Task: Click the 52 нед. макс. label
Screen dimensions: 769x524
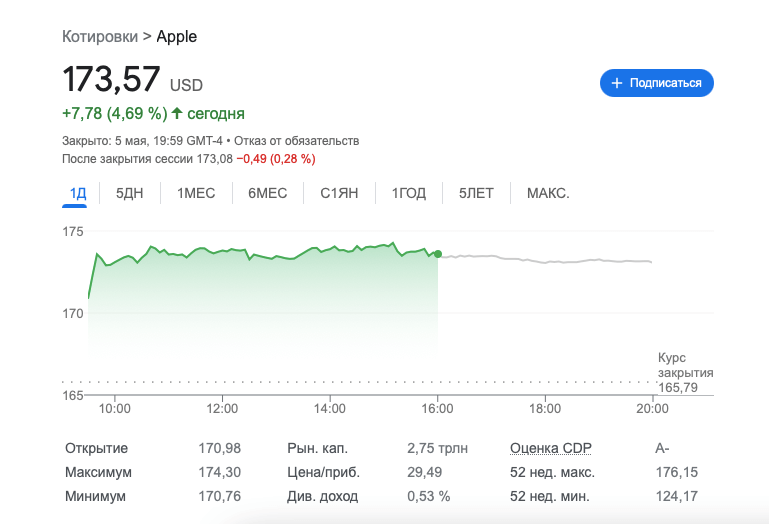Action: tap(552, 472)
